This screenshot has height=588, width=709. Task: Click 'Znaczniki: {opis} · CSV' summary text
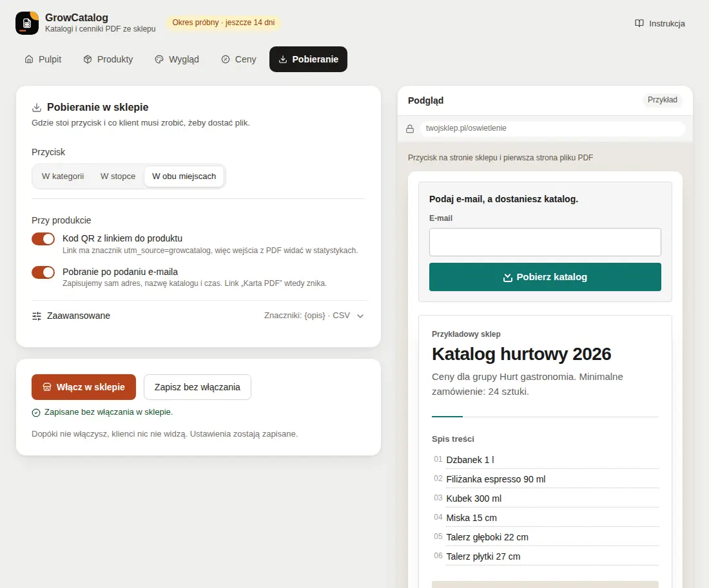pyautogui.click(x=307, y=316)
